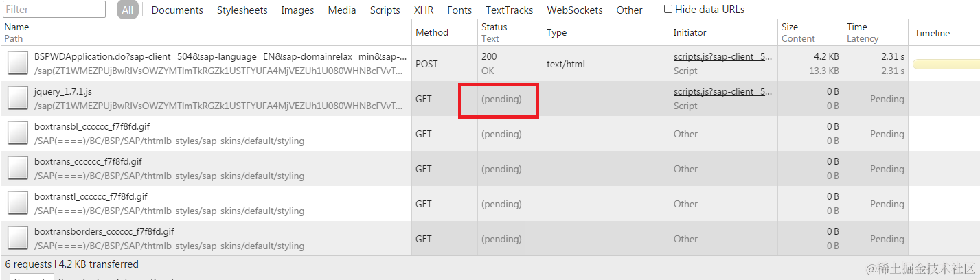Select the jquery_1.7.1.js request name
Image resolution: width=980 pixels, height=280 pixels.
tap(64, 91)
